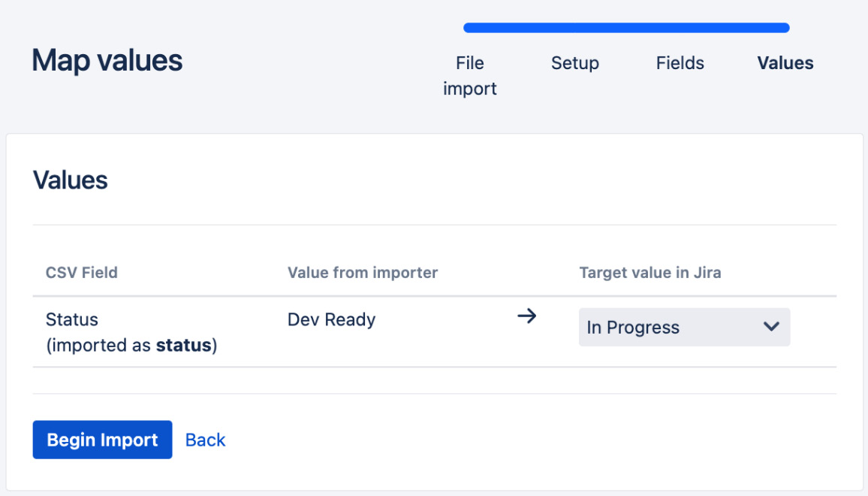Click the In Progress text in the selector
868x496 pixels.
[633, 328]
